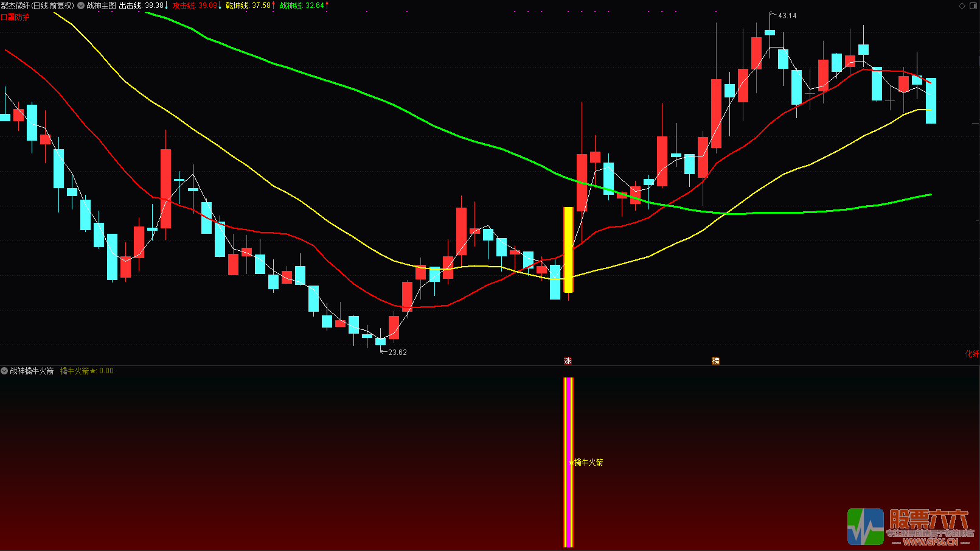Viewport: 980px width, 551px height.
Task: Click the 43.14 high price label
Action: click(787, 16)
